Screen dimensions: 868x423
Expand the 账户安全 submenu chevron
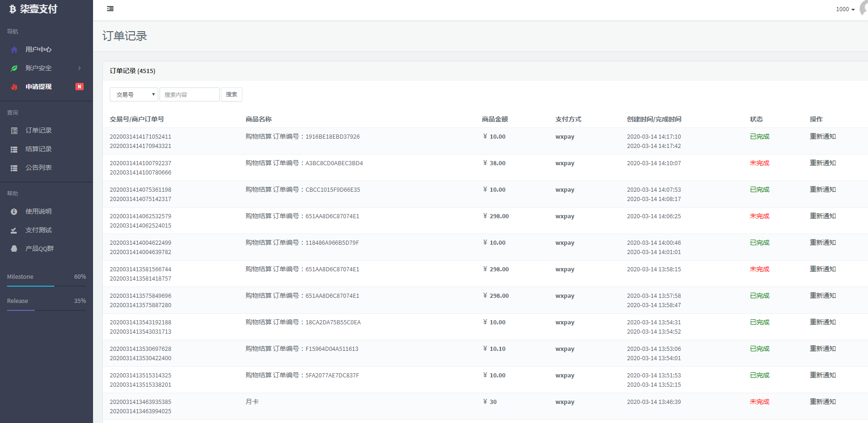click(80, 68)
